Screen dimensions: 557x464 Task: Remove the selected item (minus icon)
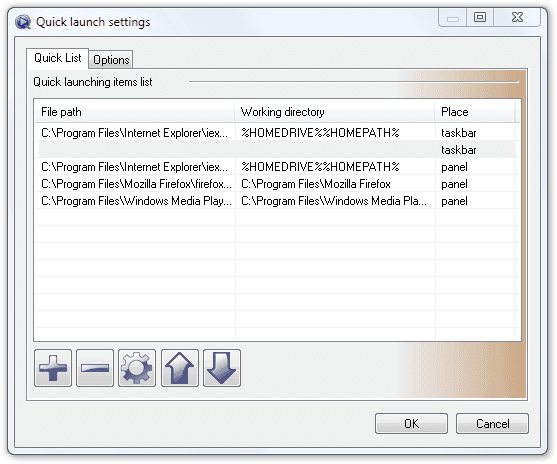pyautogui.click(x=95, y=368)
